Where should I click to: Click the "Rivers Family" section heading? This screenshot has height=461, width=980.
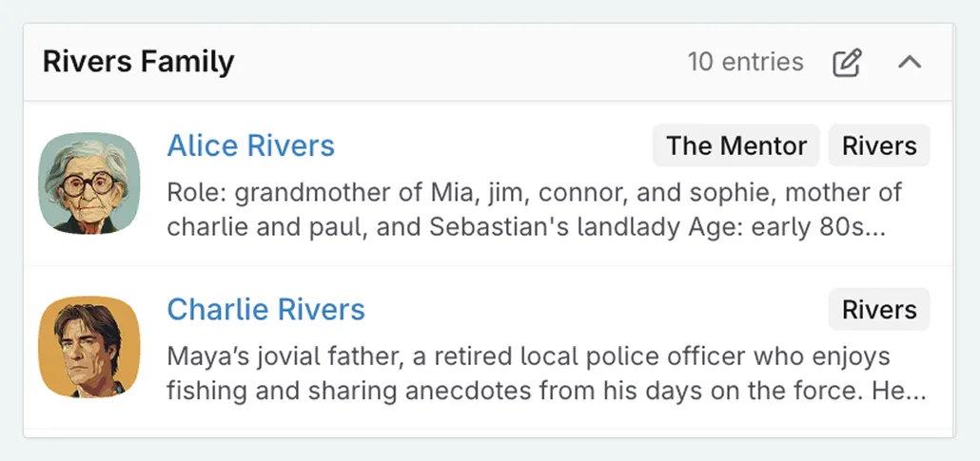pyautogui.click(x=139, y=63)
